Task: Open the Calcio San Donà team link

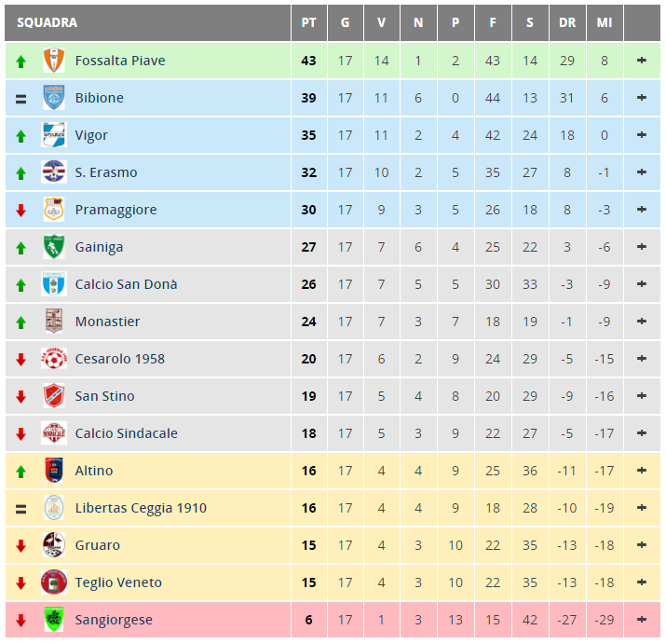Action: [126, 284]
